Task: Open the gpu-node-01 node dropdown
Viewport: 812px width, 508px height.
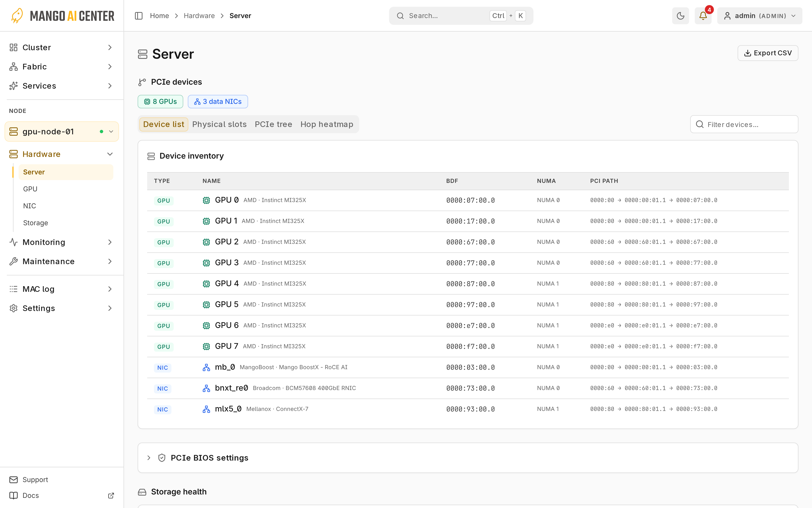Action: (62, 131)
